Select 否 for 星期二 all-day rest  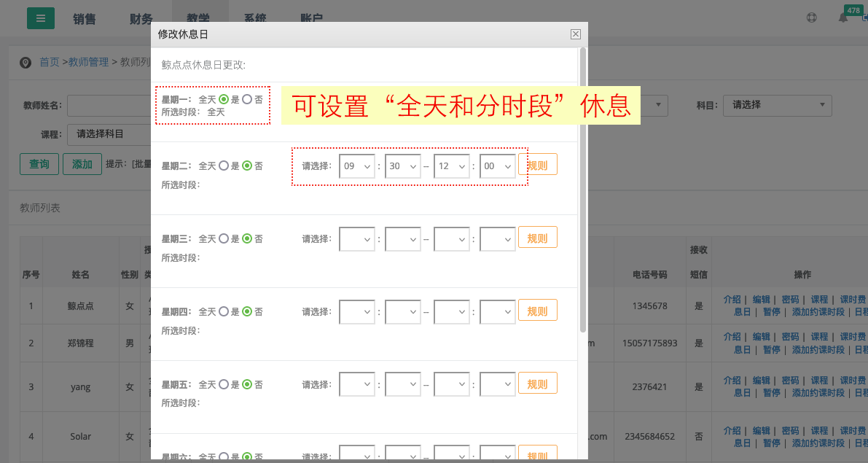[247, 166]
